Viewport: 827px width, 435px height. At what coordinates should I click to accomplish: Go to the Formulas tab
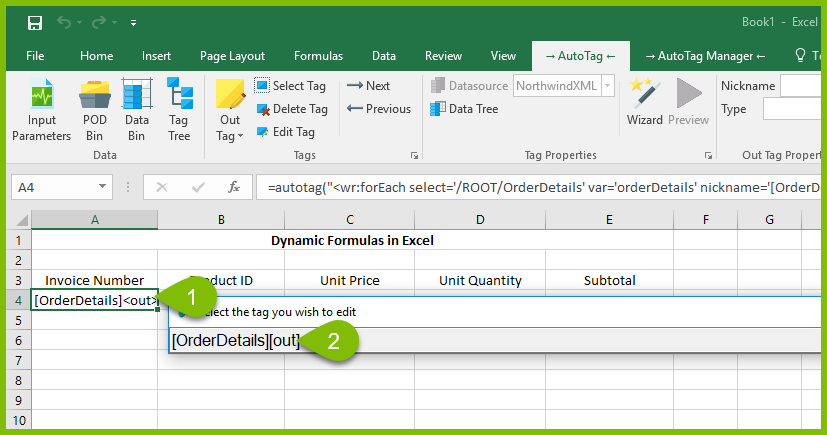click(318, 56)
